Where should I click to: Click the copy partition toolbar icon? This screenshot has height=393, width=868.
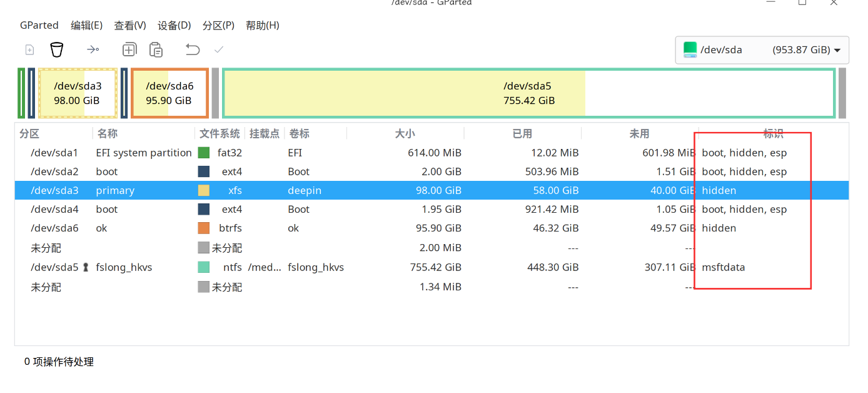(x=129, y=49)
